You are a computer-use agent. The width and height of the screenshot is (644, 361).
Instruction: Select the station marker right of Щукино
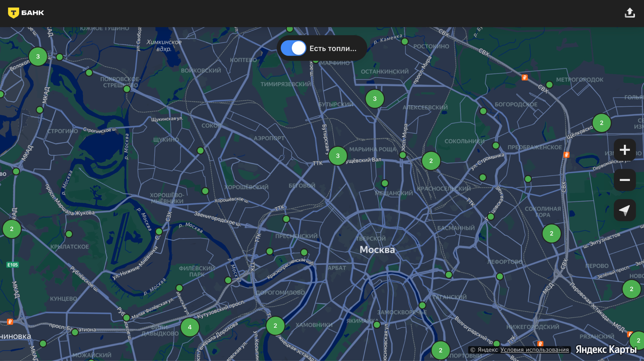[x=200, y=150]
